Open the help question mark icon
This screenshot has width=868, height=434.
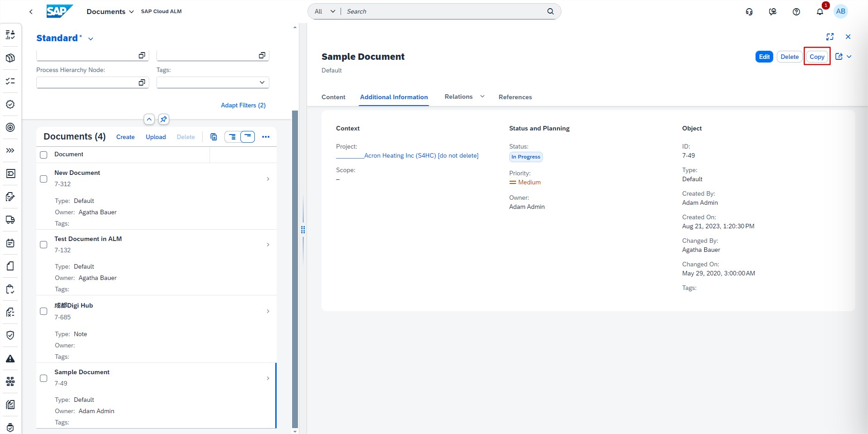(x=796, y=12)
